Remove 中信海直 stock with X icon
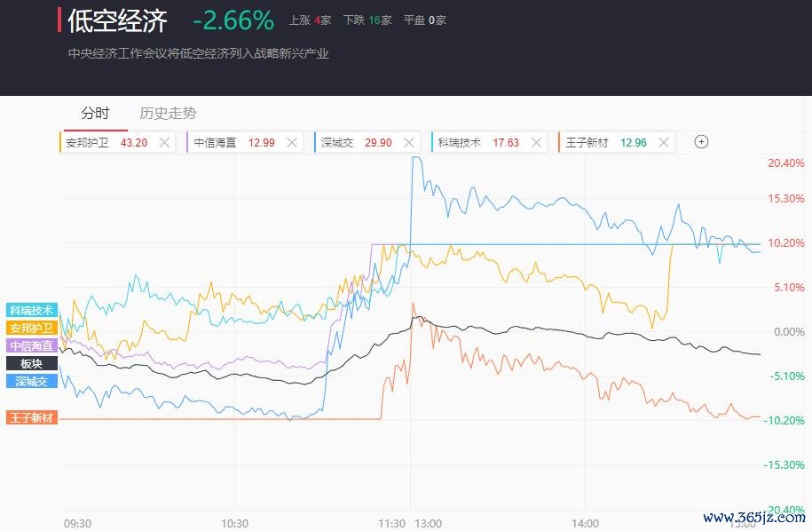The height and width of the screenshot is (531, 812). 292,142
